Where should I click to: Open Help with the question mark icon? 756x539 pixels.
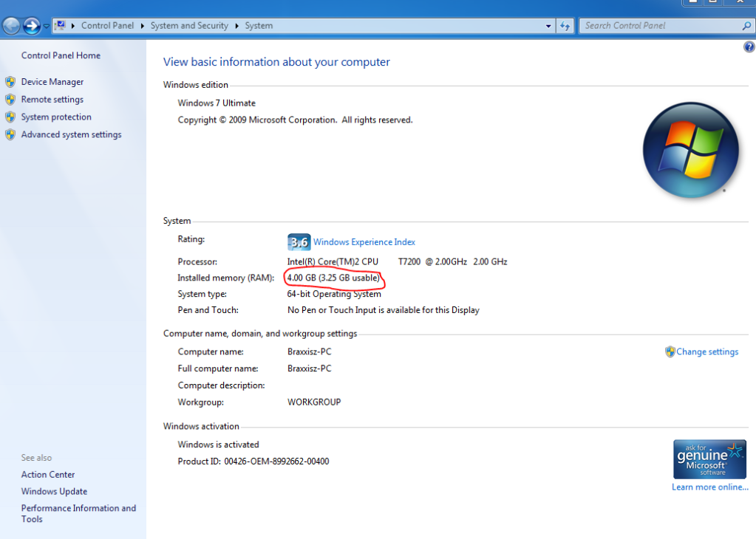pyautogui.click(x=749, y=47)
